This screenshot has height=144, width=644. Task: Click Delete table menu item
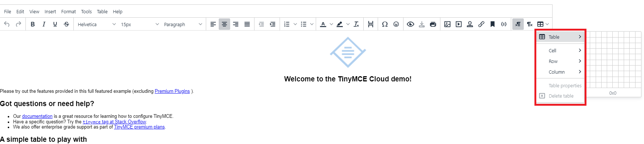pos(560,96)
